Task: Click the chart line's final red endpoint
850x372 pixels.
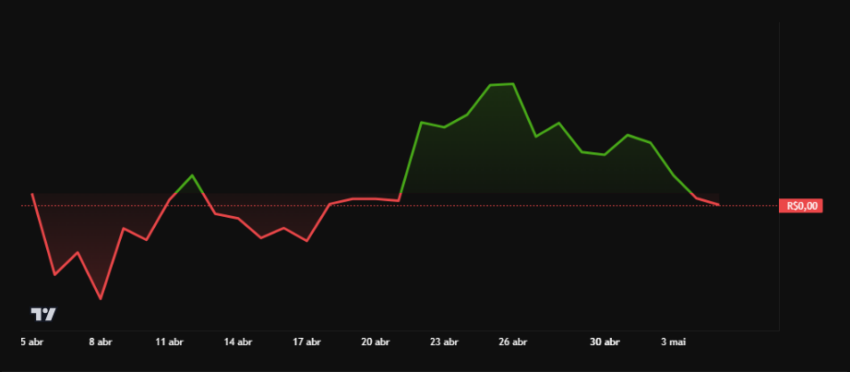Action: (718, 204)
